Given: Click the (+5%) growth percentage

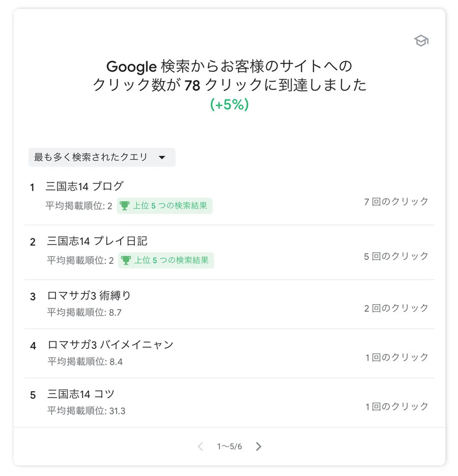Looking at the screenshot, I should (230, 104).
